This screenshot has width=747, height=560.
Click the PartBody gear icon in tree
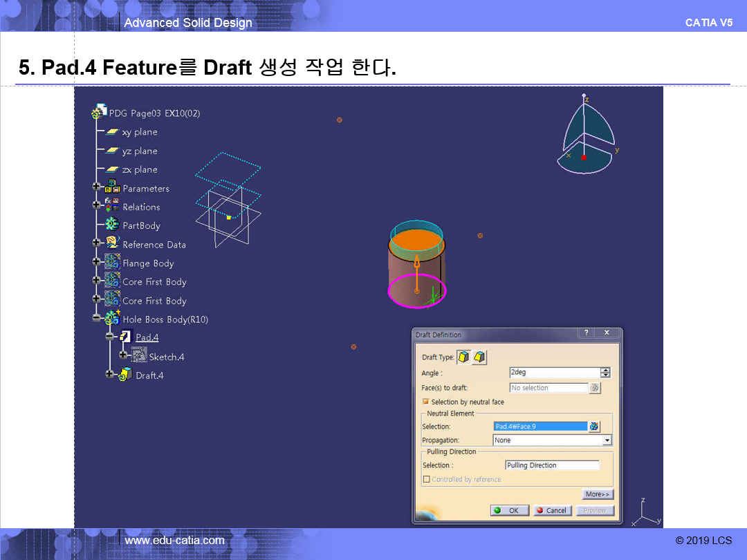pos(112,225)
